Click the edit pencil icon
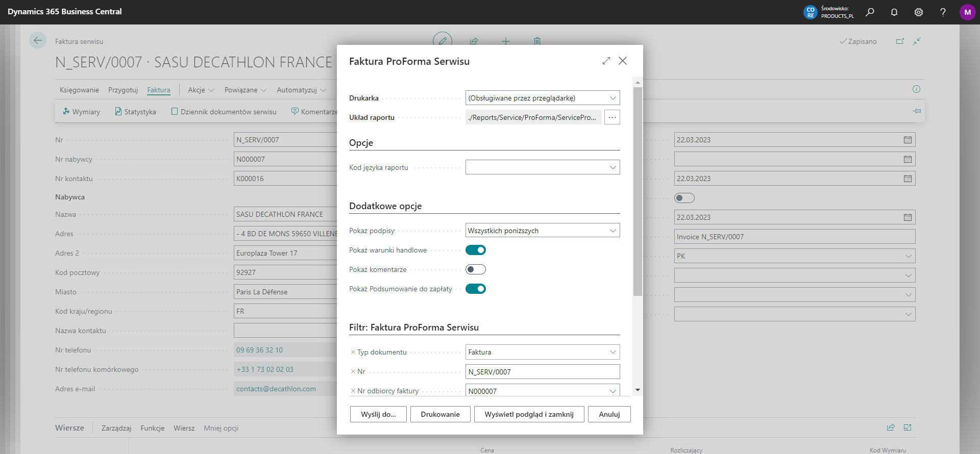This screenshot has height=454, width=980. pos(443,41)
